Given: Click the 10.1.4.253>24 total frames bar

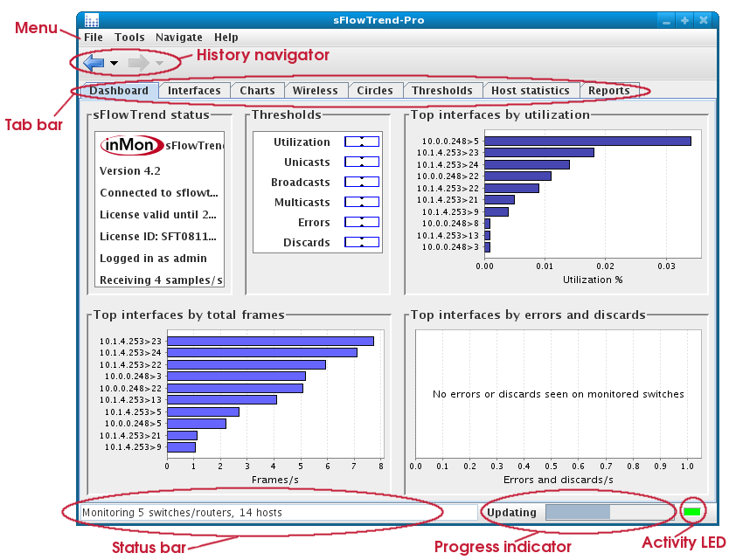Looking at the screenshot, I should point(262,352).
